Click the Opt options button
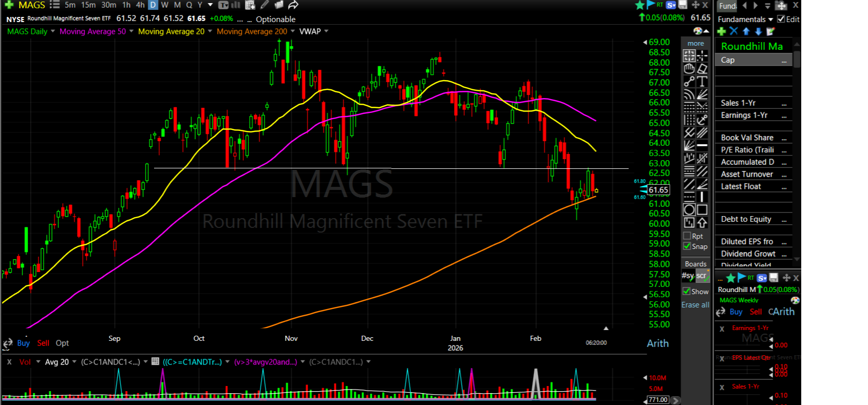 click(x=62, y=343)
